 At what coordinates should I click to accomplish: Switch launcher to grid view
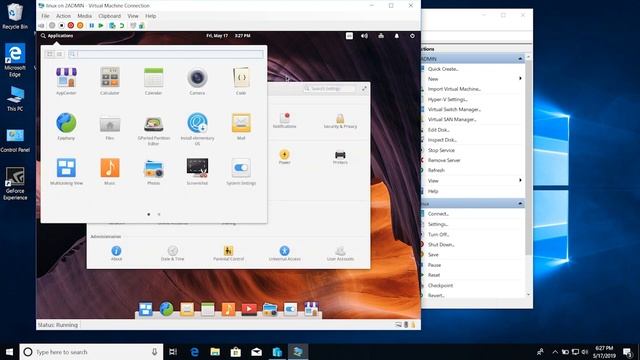coord(50,54)
